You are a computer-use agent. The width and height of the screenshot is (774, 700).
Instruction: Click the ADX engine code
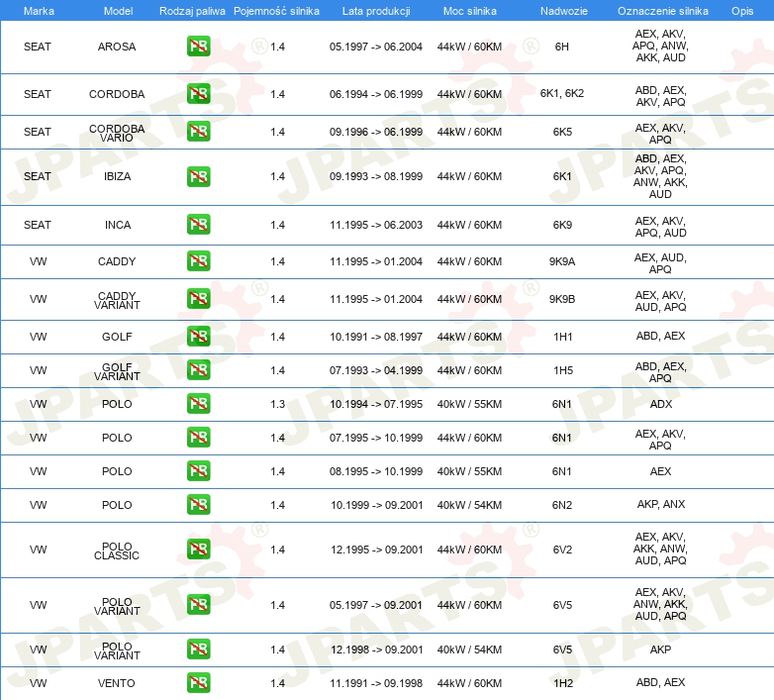[661, 404]
